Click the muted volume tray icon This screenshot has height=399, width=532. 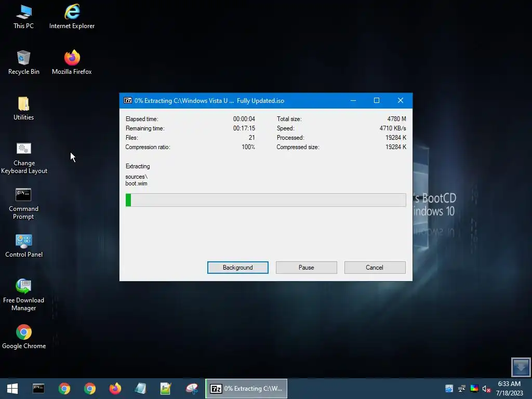click(x=486, y=389)
